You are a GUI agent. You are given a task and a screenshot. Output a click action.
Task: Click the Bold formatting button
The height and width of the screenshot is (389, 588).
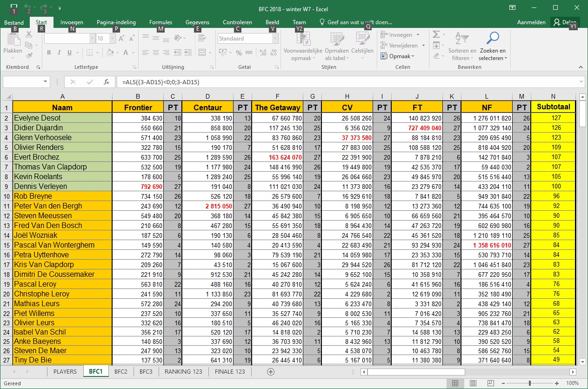(49, 53)
